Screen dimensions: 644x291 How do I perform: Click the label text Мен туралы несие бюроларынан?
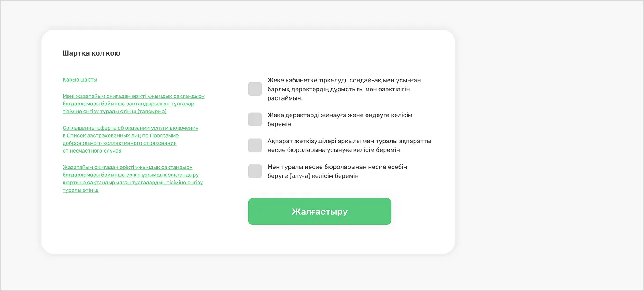[x=337, y=172]
